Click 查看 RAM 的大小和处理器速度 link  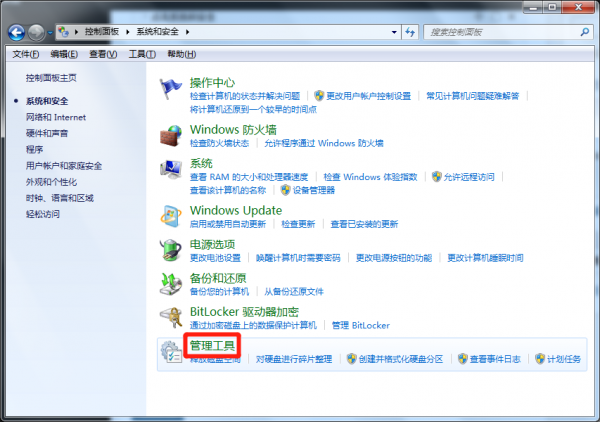pos(249,177)
